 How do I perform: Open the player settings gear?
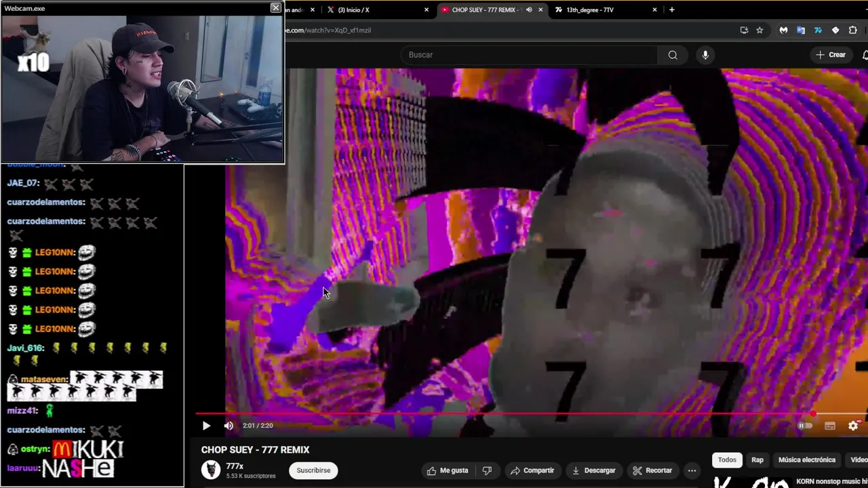pyautogui.click(x=853, y=426)
